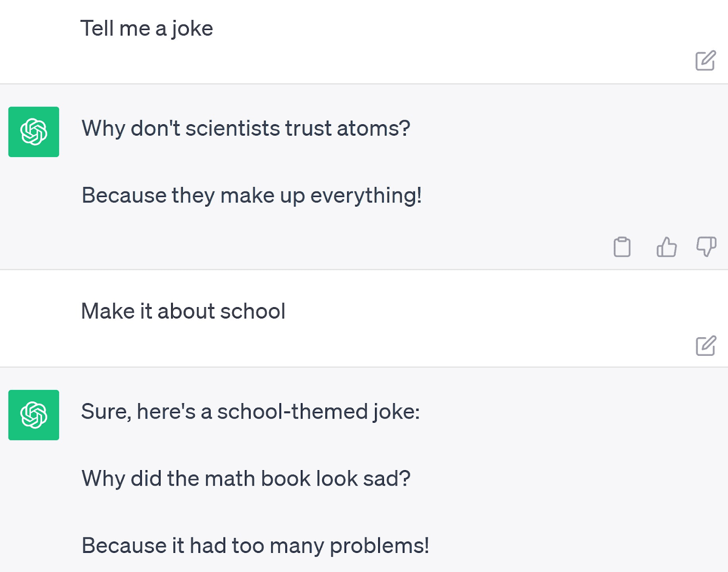Edit the "Tell me a joke" prompt

[x=705, y=61]
